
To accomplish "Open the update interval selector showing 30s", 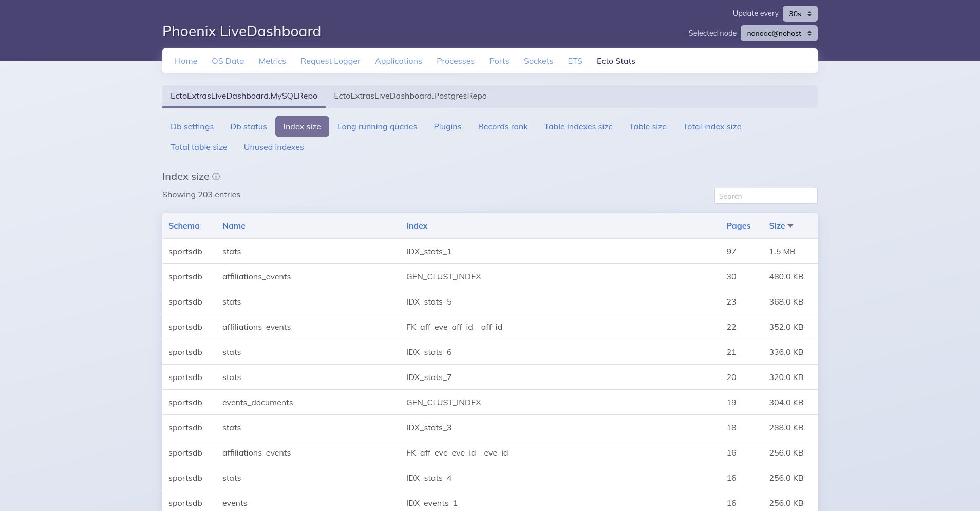I will pos(799,13).
